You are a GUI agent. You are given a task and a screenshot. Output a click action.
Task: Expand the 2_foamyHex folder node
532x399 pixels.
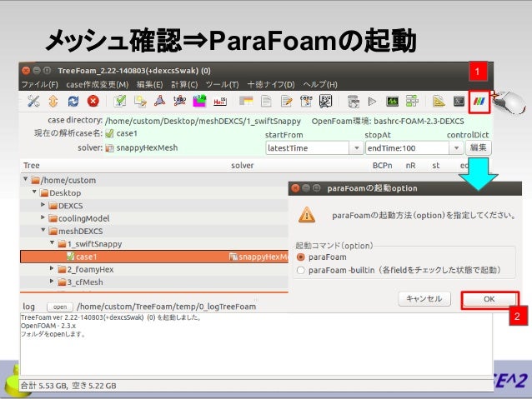click(x=52, y=268)
